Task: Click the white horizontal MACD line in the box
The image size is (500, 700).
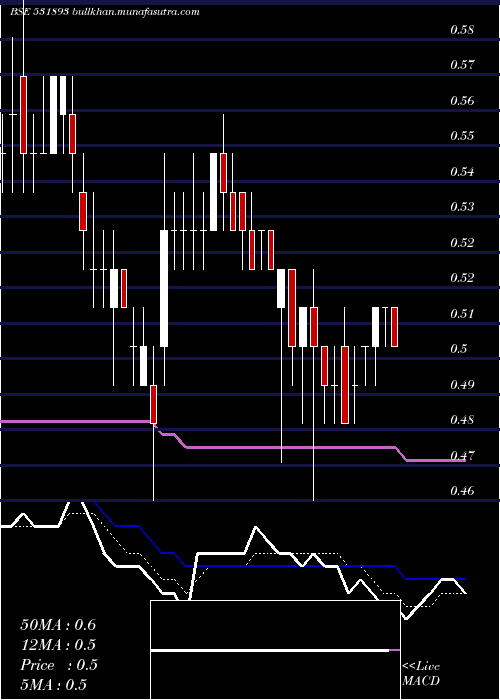Action: (270, 651)
